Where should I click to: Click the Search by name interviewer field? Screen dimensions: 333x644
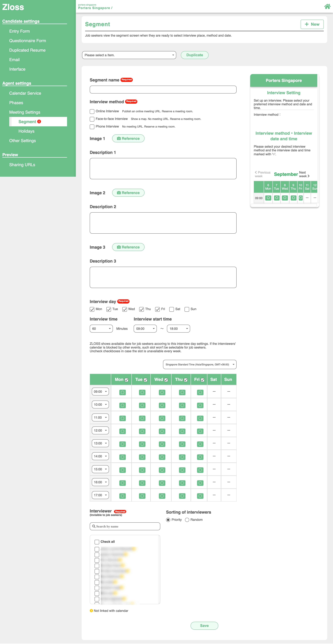coord(125,526)
